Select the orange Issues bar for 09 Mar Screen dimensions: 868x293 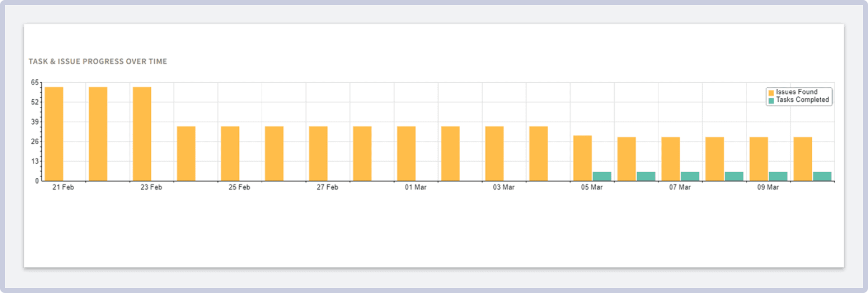759,159
